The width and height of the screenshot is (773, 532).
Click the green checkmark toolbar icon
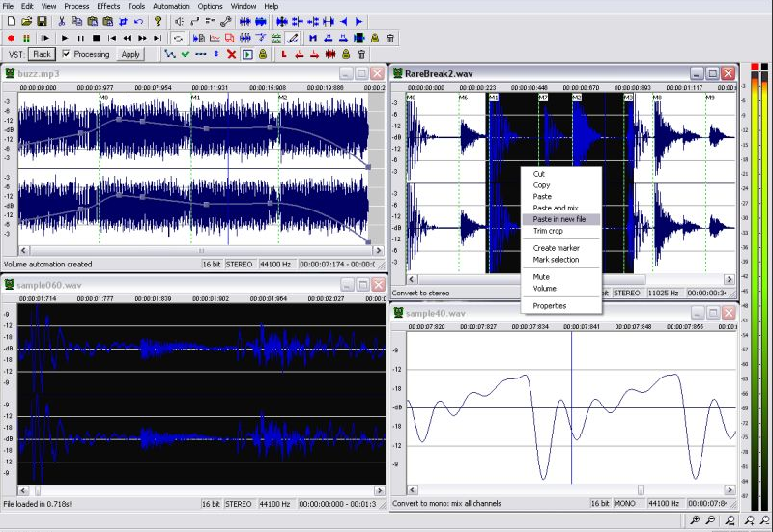[x=186, y=54]
